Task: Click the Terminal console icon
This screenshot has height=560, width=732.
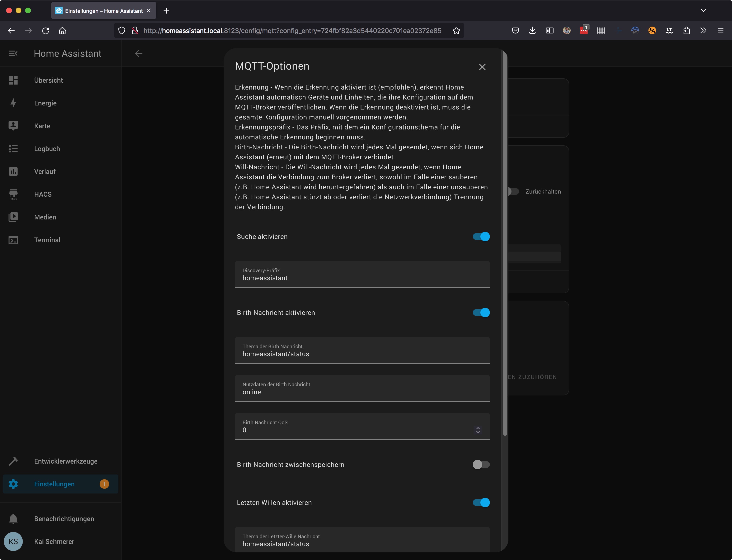Action: point(13,240)
